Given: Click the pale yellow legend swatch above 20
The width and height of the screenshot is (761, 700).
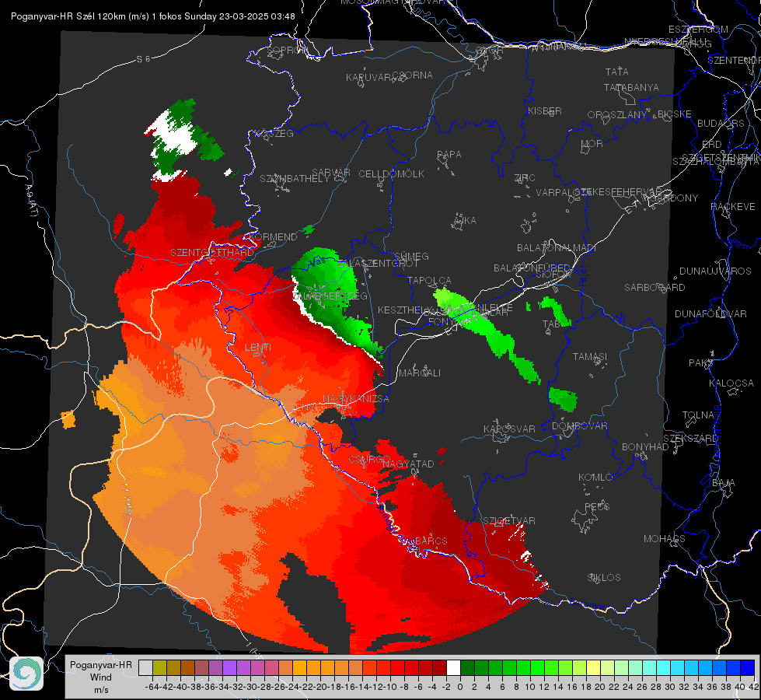Looking at the screenshot, I should click(594, 667).
